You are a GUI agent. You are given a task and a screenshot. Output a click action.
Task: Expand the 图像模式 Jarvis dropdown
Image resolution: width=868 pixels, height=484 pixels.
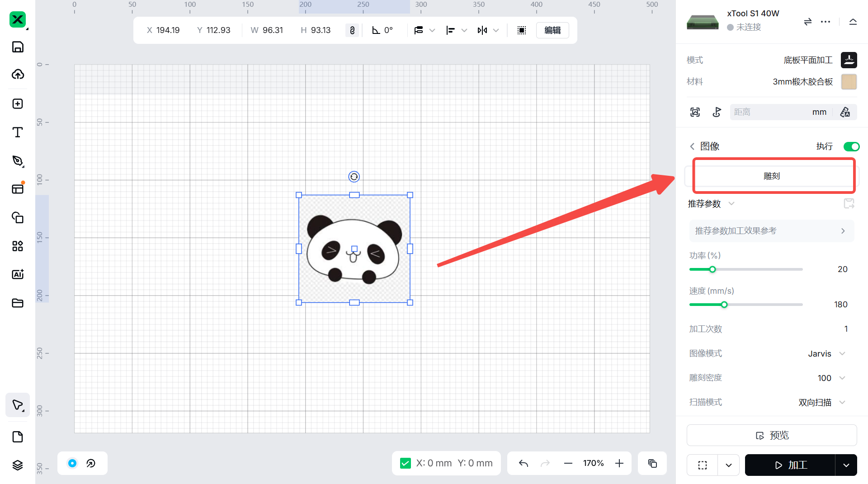[826, 353]
